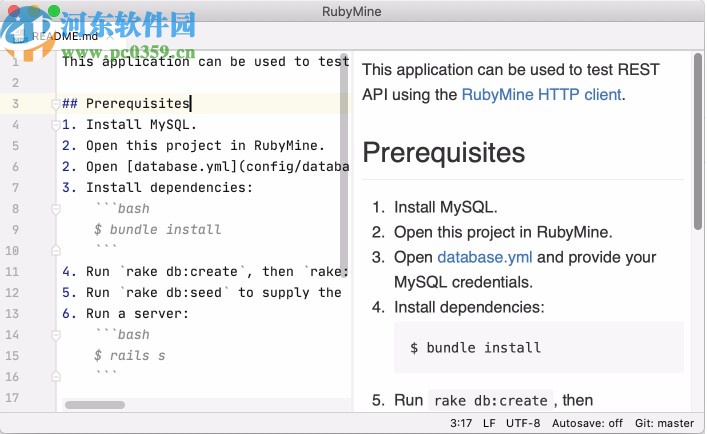
Task: Collapse bash code block fold on line 14
Action: click(x=56, y=335)
